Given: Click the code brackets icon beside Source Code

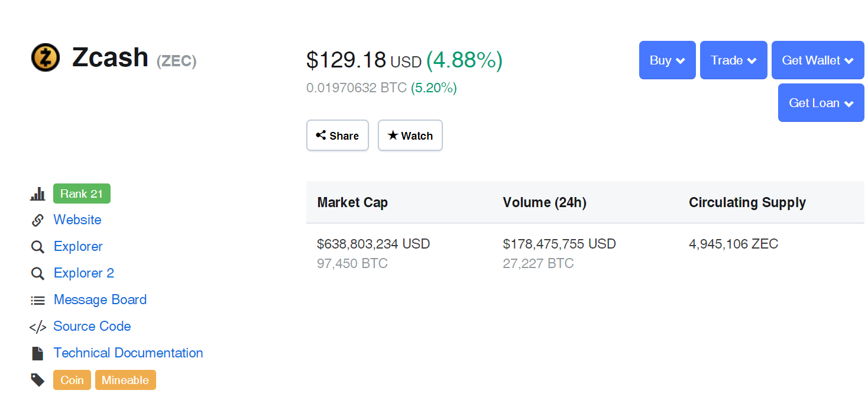Looking at the screenshot, I should 38,327.
